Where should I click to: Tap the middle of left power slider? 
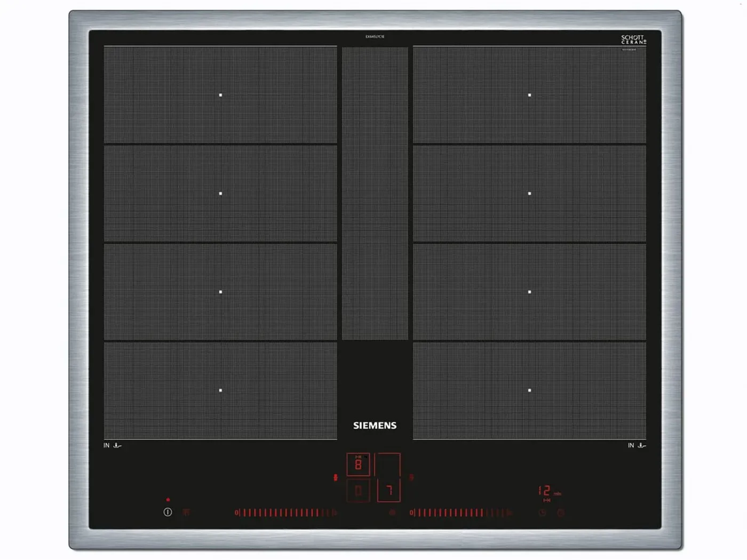pos(285,513)
